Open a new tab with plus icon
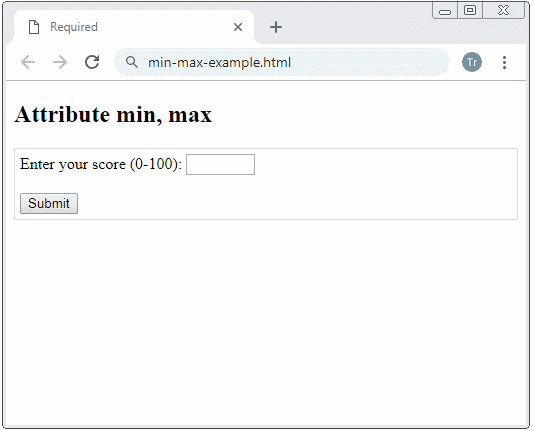The image size is (534, 431). (x=276, y=27)
